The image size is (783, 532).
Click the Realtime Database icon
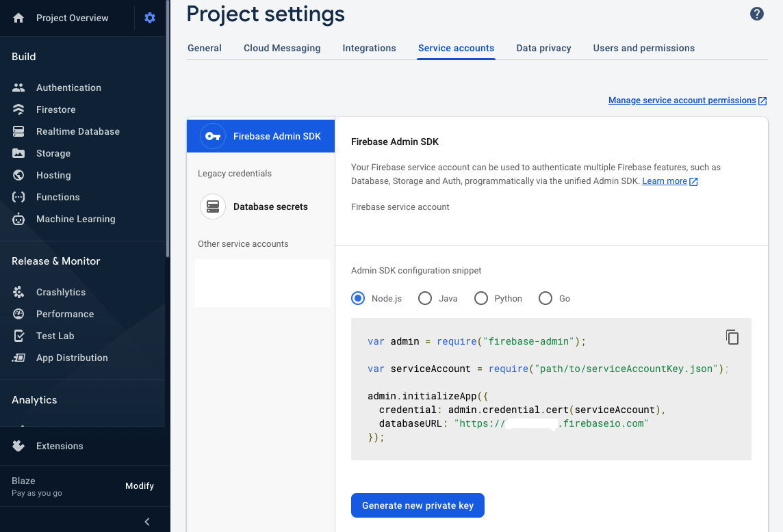(x=18, y=131)
